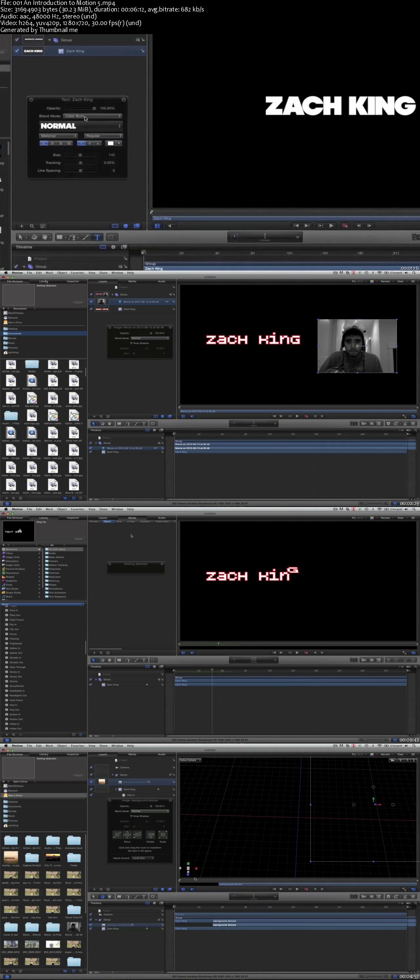Select the arrow tool in the 00:01:16 frame

pyautogui.click(x=21, y=237)
